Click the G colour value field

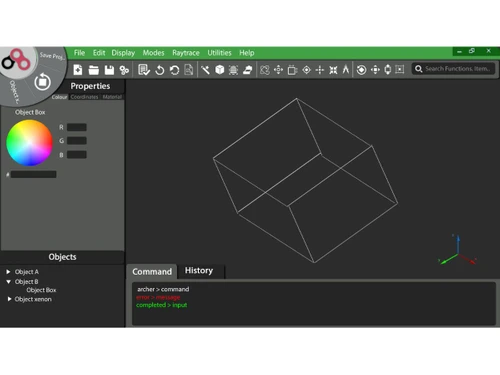pos(77,141)
